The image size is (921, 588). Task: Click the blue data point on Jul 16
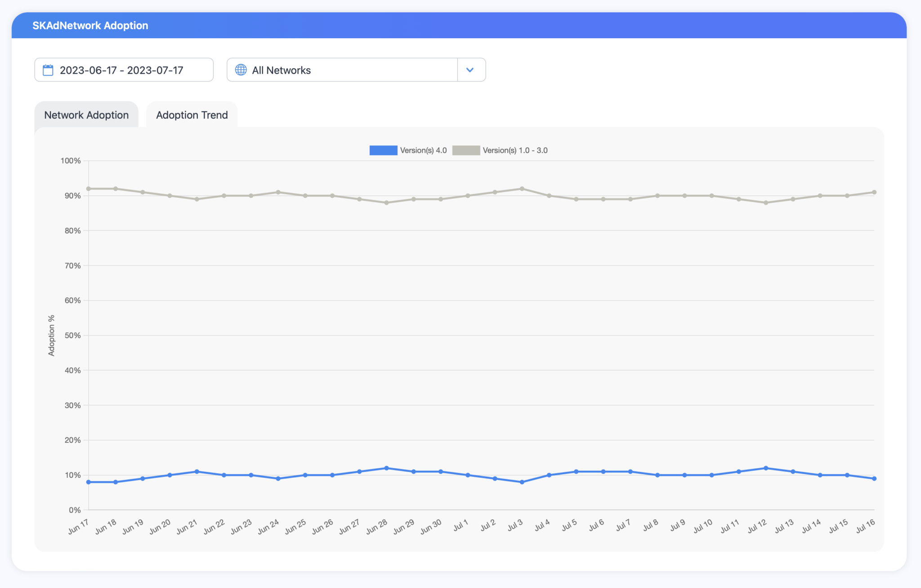click(x=874, y=479)
